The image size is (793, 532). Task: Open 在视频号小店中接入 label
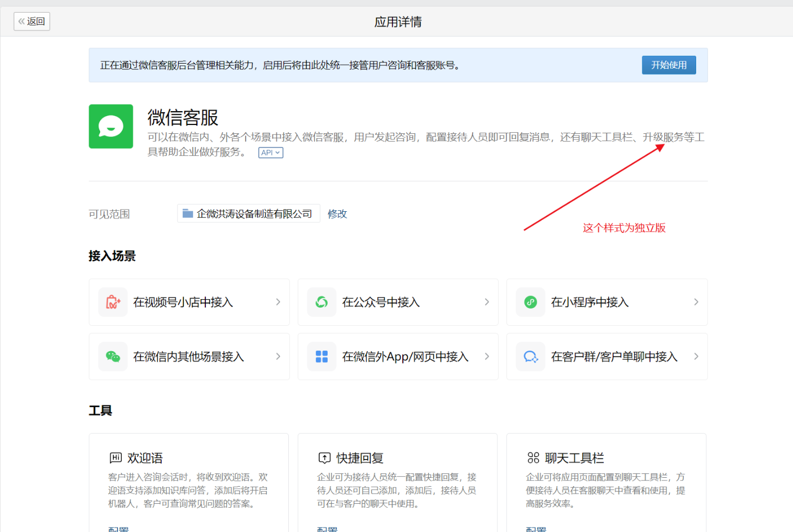183,302
